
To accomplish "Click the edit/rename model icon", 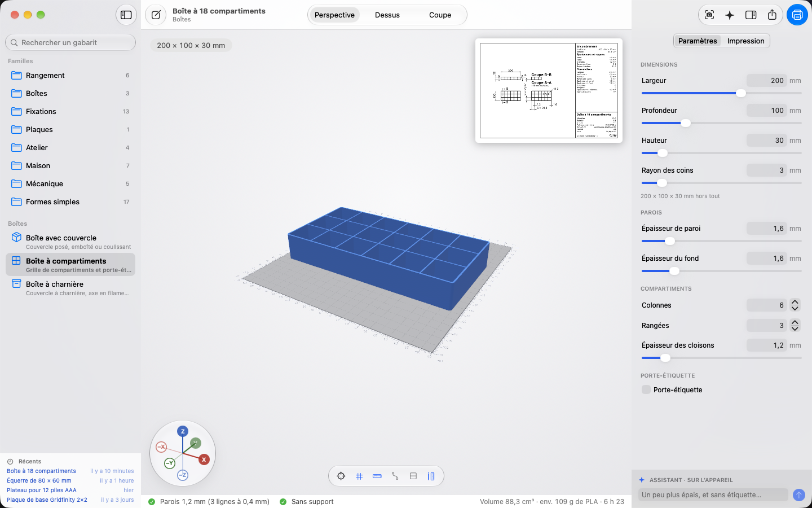I will (x=156, y=15).
